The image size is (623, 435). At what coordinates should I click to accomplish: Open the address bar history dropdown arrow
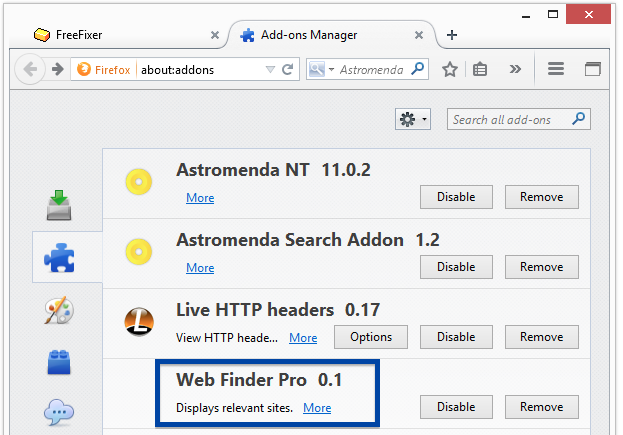point(270,70)
